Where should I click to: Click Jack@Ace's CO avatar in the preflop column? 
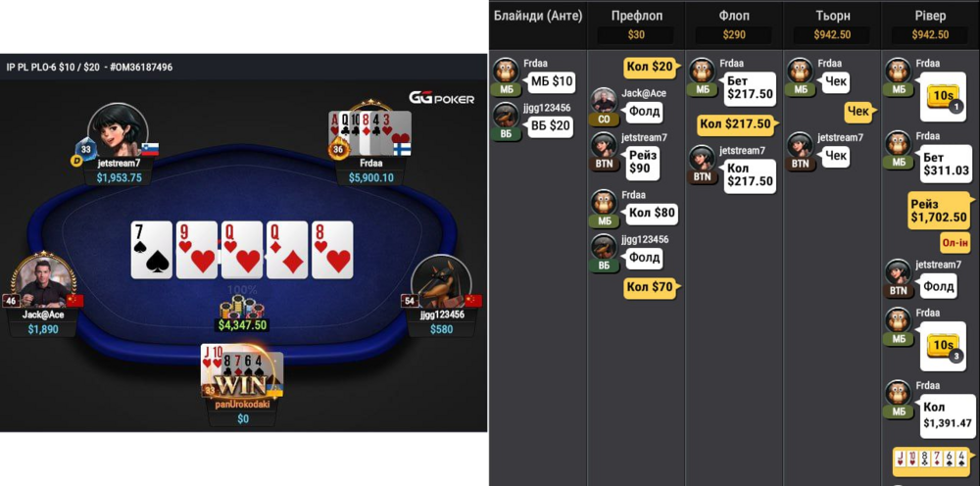tap(604, 101)
